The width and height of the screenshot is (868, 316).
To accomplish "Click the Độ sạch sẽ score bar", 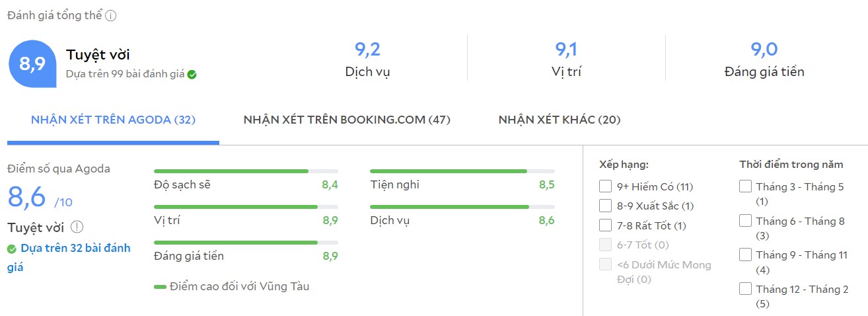I will coord(246,171).
